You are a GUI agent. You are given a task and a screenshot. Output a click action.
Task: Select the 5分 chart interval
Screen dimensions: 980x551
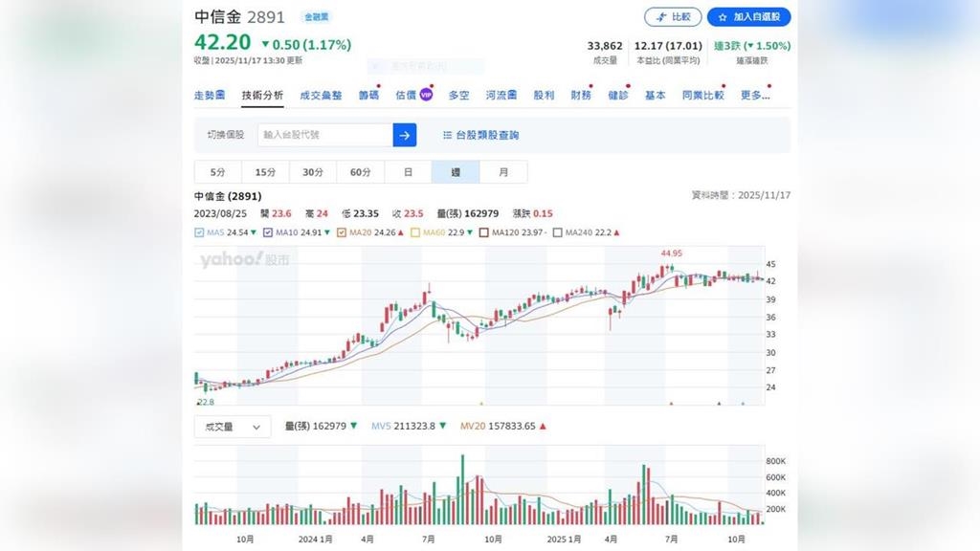click(x=218, y=172)
